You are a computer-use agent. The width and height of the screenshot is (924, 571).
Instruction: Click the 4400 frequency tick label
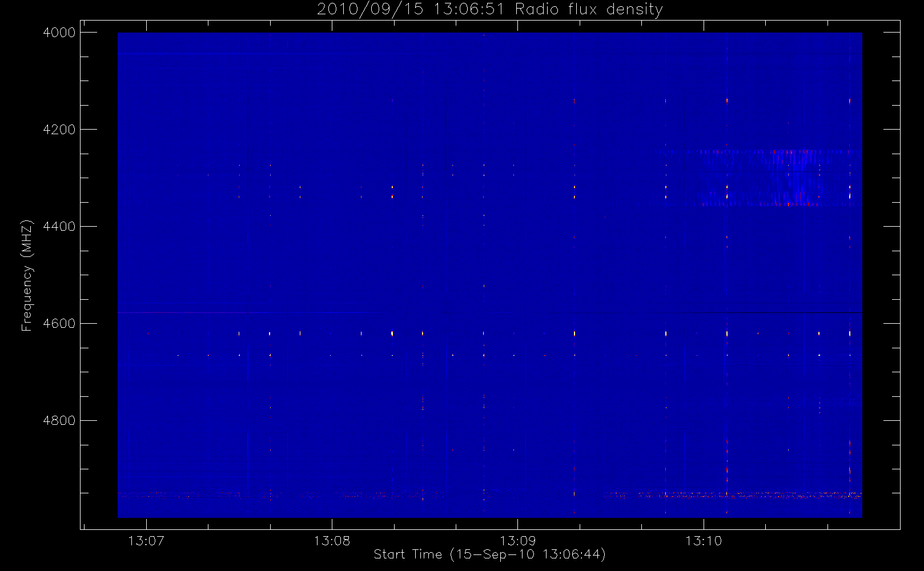coord(59,227)
